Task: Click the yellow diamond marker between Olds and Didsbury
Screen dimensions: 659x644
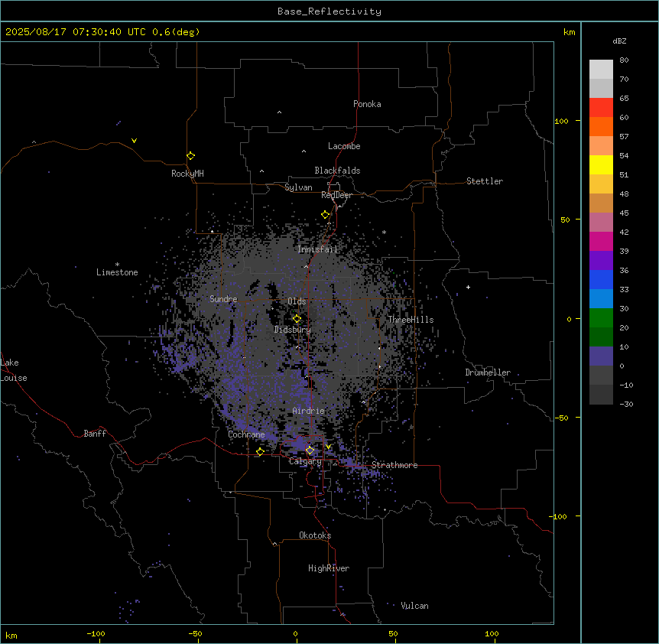Action: click(x=297, y=319)
